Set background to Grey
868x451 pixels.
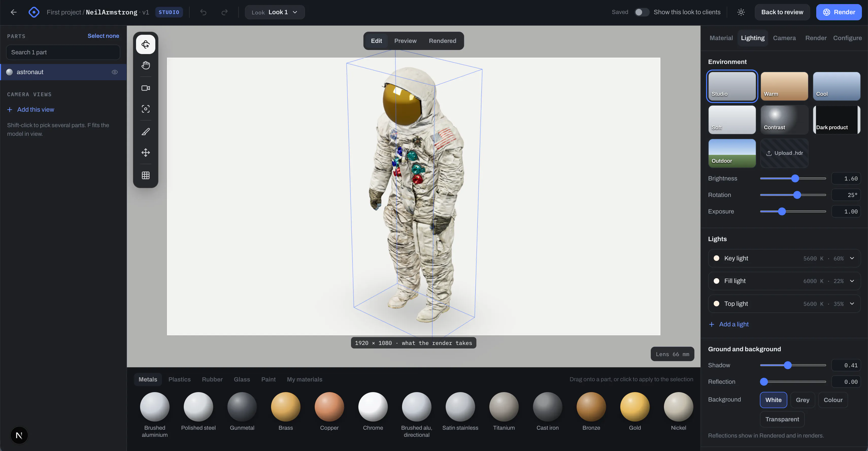tap(802, 400)
